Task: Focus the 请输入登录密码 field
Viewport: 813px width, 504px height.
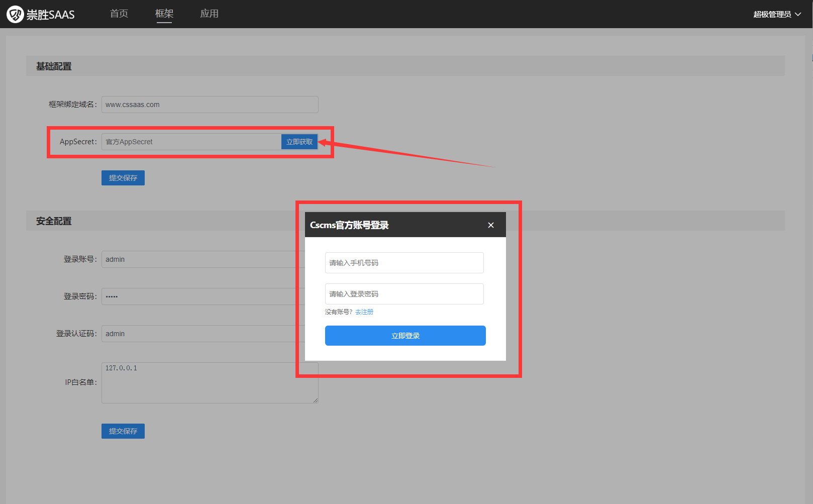Action: coord(404,294)
